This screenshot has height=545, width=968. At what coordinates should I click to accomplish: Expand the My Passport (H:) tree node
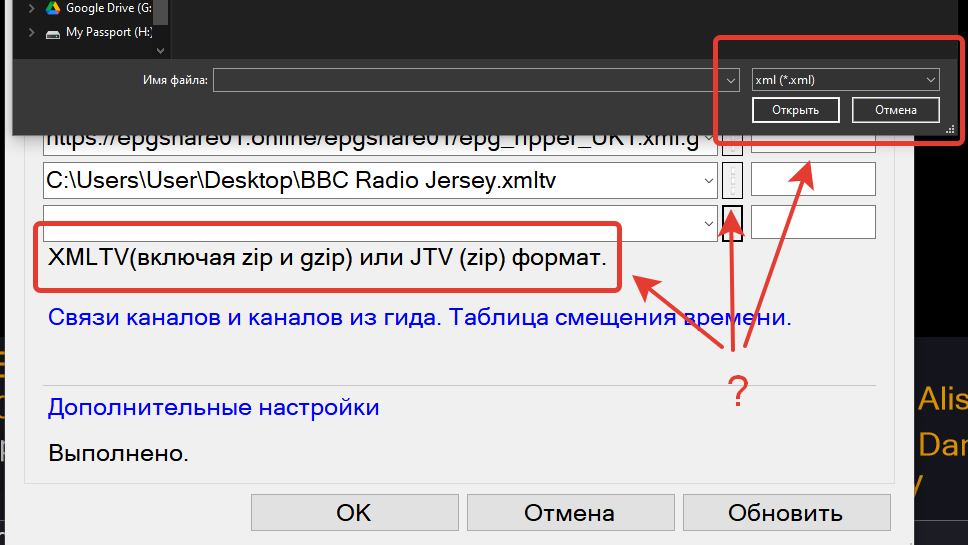coord(32,33)
